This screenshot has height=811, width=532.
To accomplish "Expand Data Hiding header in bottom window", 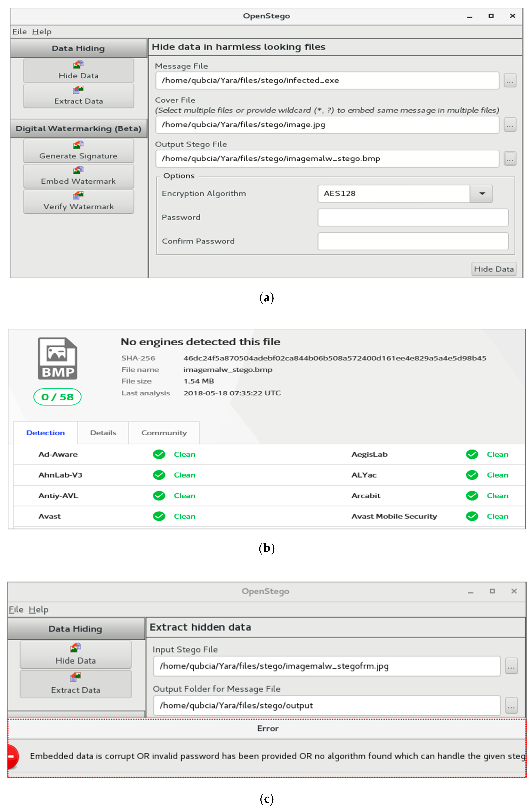I will click(76, 629).
